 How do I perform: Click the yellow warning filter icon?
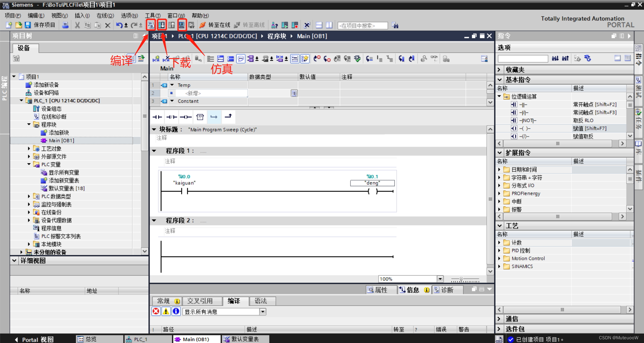tap(166, 311)
